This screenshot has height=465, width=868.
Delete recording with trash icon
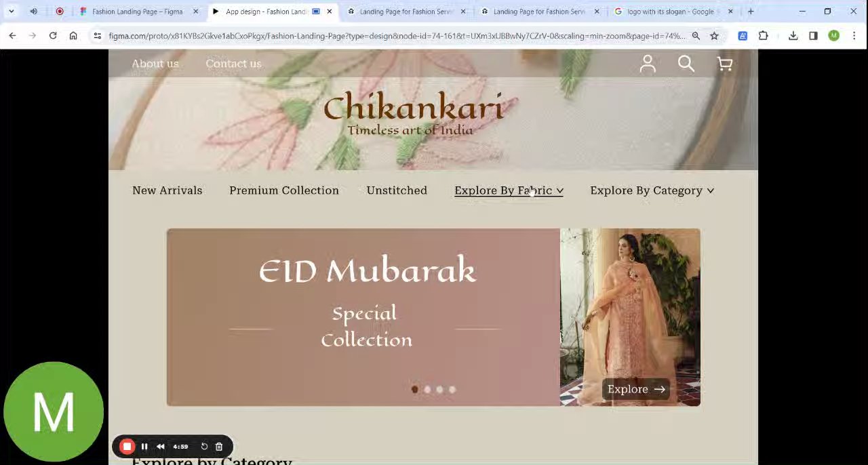click(x=219, y=447)
